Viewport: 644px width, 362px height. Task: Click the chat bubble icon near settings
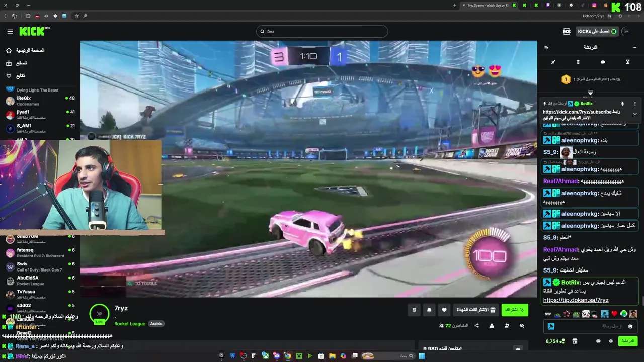click(598, 341)
